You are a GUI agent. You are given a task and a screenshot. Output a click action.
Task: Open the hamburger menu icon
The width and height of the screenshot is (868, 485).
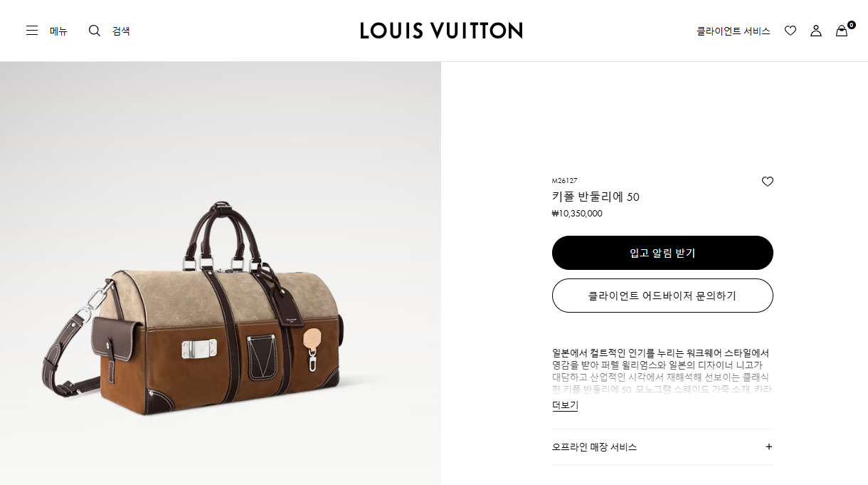(x=32, y=31)
